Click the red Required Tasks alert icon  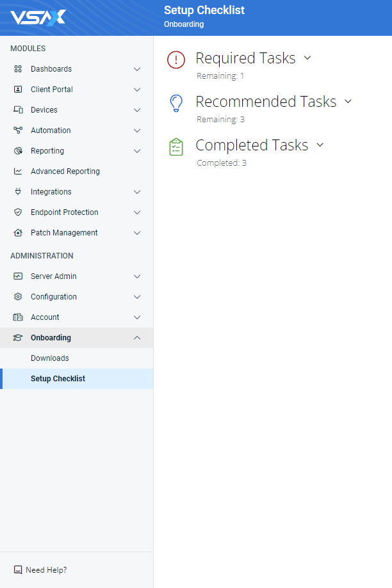tap(176, 60)
